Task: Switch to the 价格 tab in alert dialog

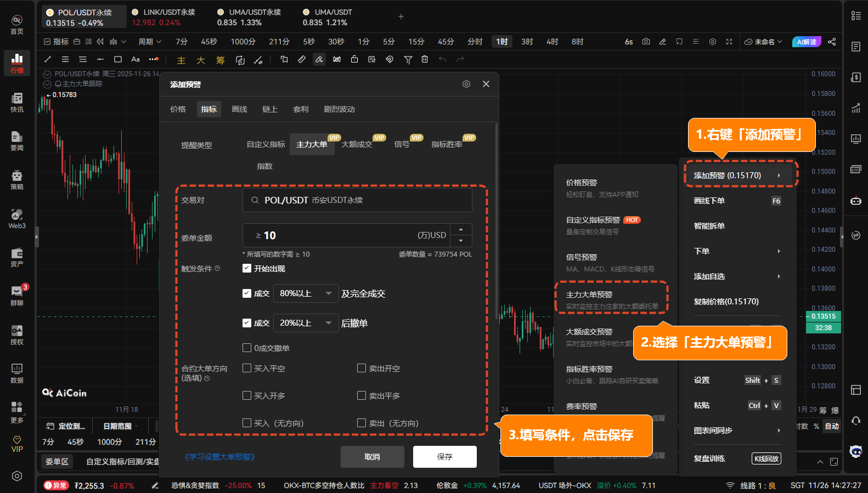Action: pos(178,109)
